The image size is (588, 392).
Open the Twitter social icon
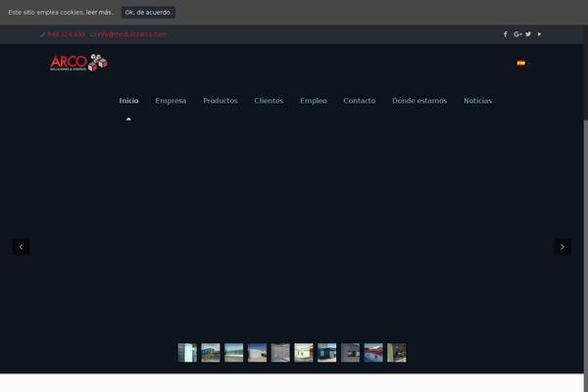pyautogui.click(x=528, y=34)
